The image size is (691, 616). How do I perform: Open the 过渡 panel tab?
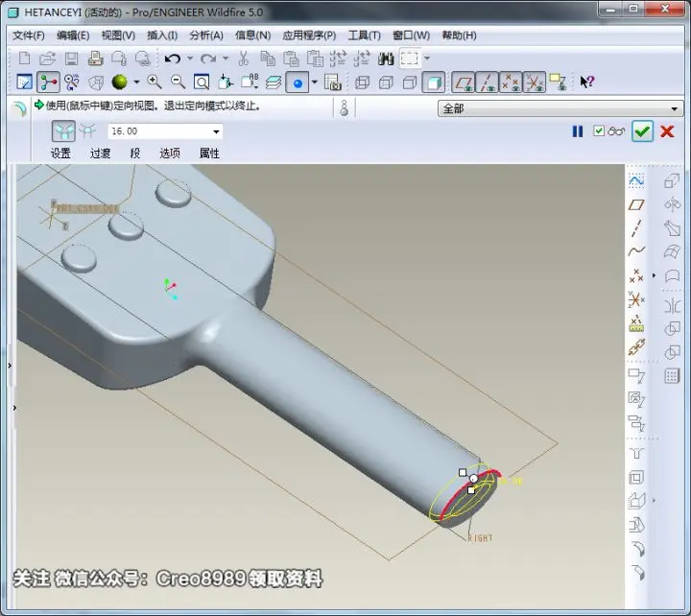[x=100, y=154]
